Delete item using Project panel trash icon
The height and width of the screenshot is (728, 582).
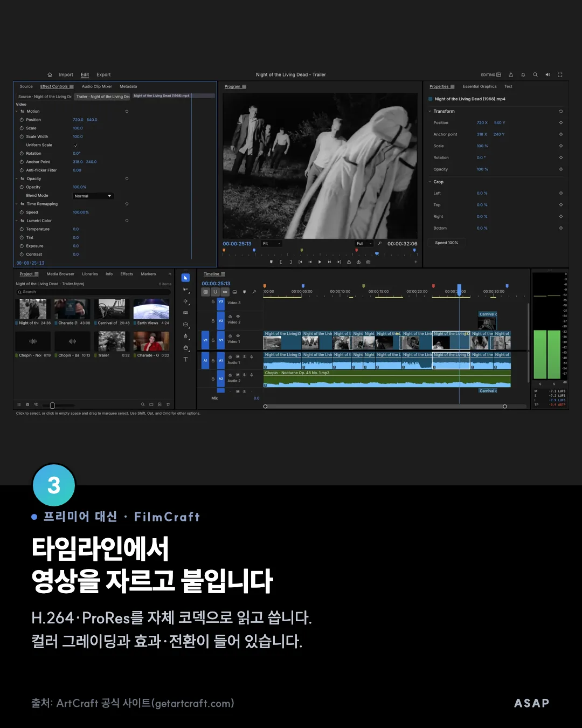[168, 404]
